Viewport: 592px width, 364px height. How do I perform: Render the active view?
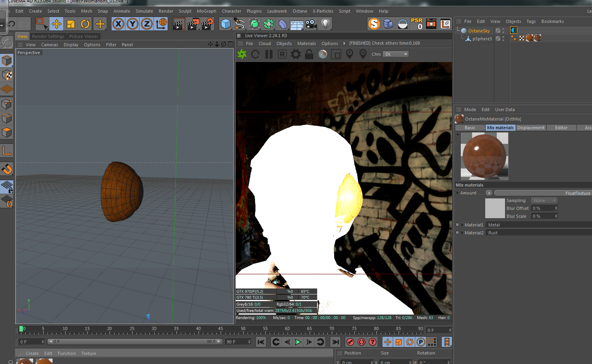pos(178,24)
